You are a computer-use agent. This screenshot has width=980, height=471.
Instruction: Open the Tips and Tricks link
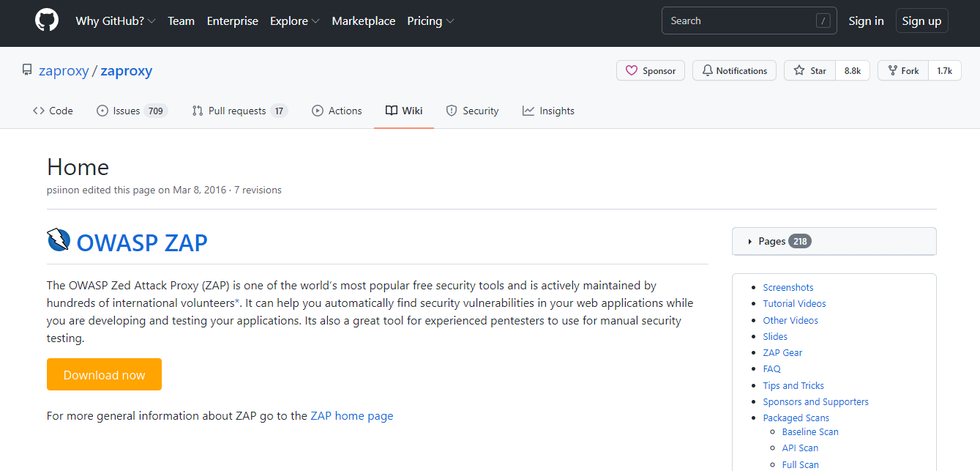[793, 385]
